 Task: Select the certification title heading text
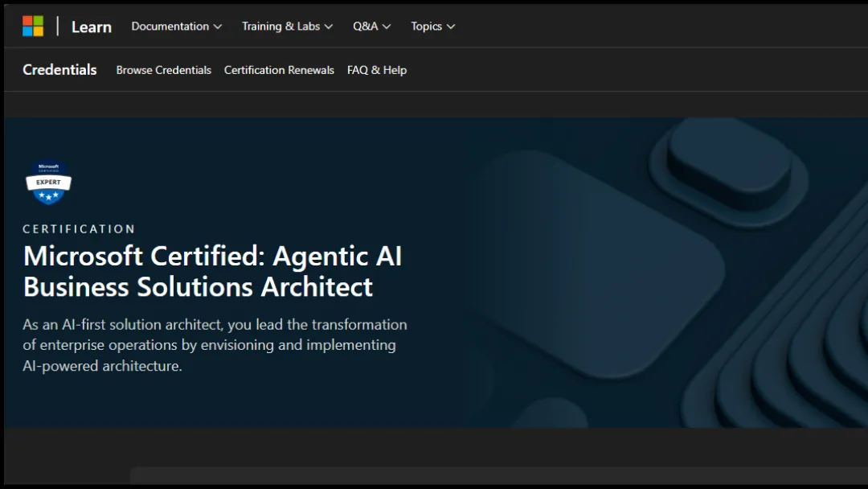click(x=212, y=271)
